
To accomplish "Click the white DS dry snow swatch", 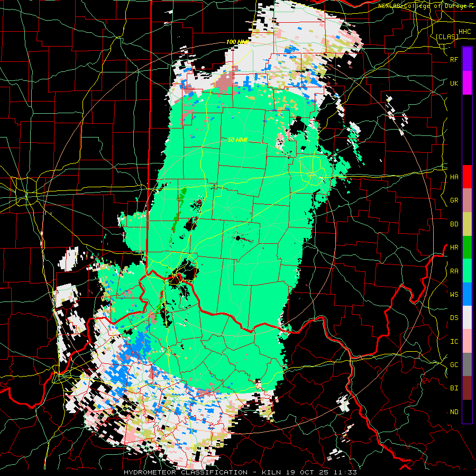I will 467,317.
